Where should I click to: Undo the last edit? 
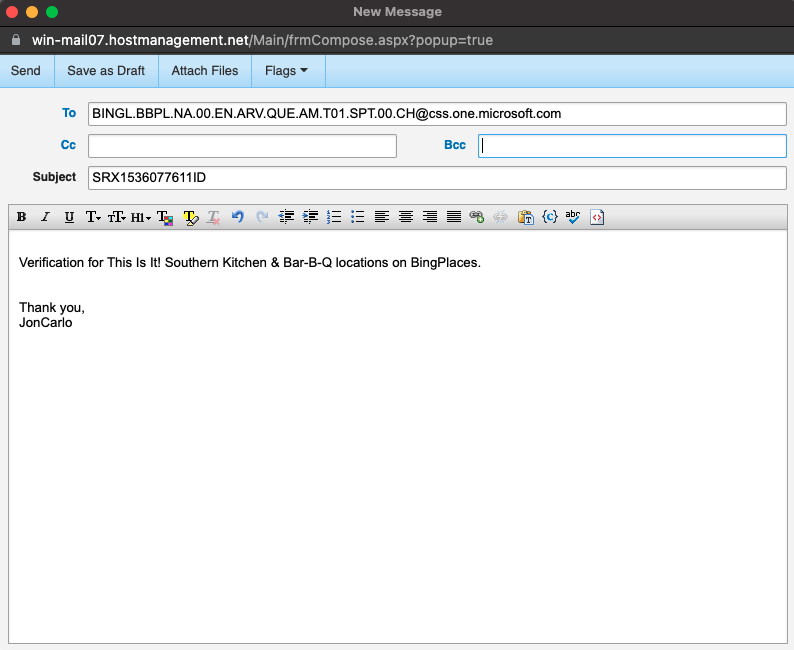237,217
